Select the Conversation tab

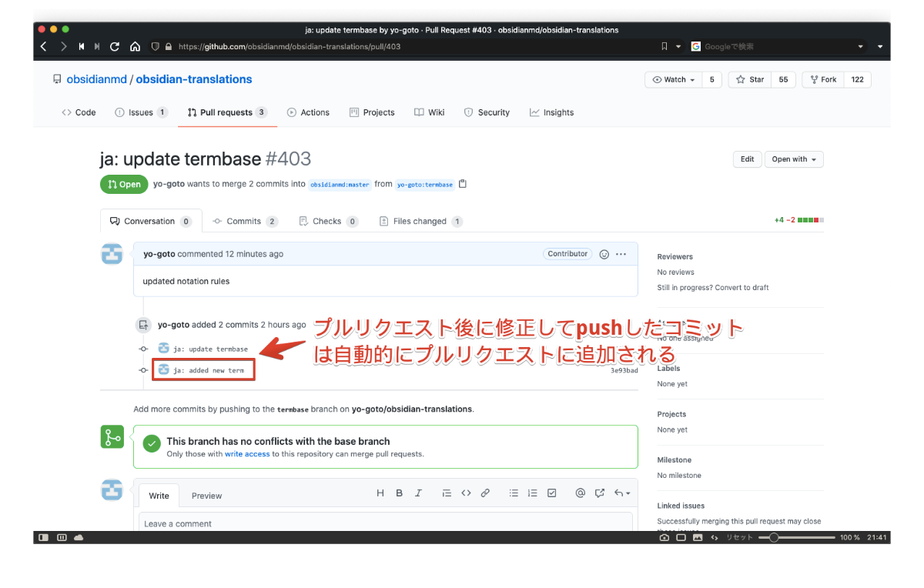pos(151,221)
